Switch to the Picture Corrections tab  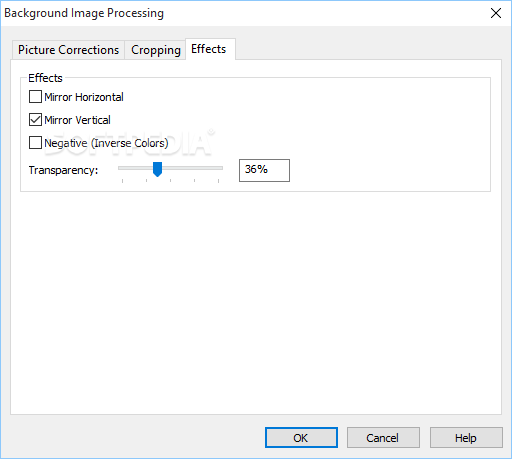coord(68,50)
